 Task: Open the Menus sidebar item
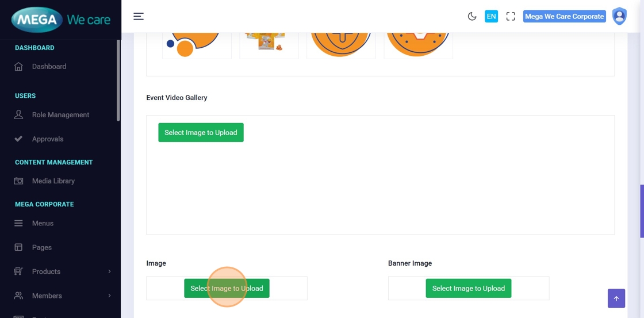43,223
